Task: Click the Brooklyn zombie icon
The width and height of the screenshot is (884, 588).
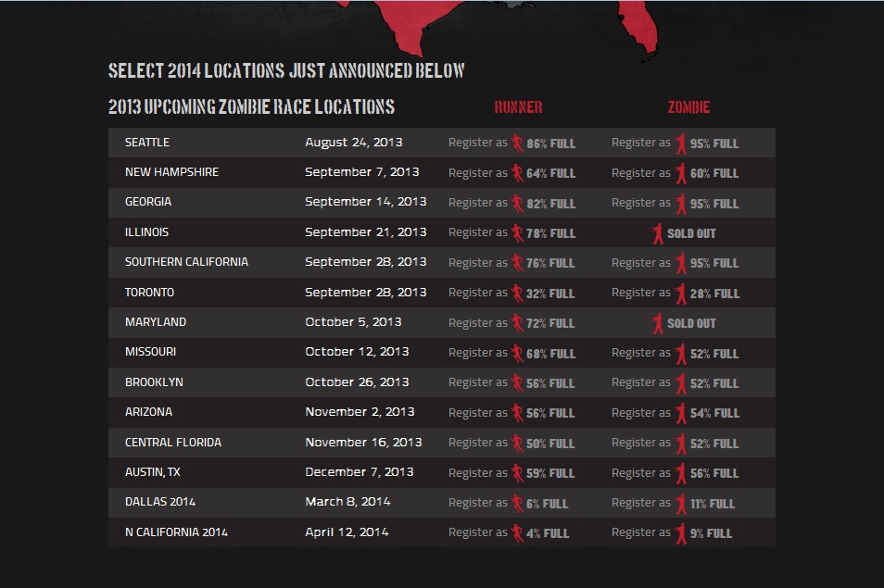Action: (x=681, y=383)
